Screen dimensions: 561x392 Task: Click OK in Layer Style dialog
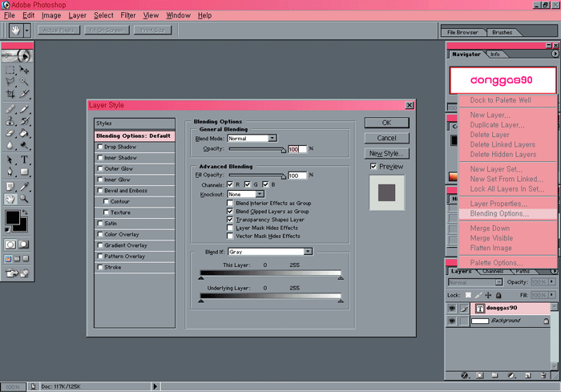click(387, 123)
